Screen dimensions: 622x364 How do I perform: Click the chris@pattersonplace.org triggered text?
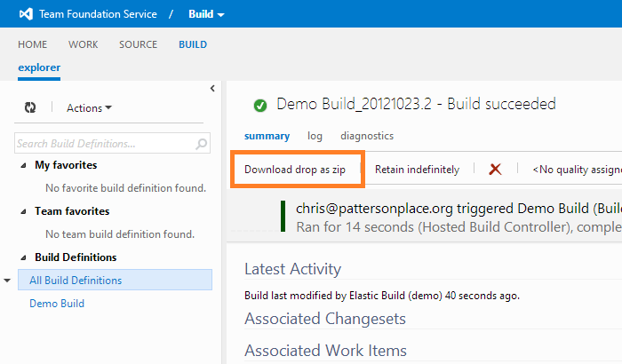459,209
